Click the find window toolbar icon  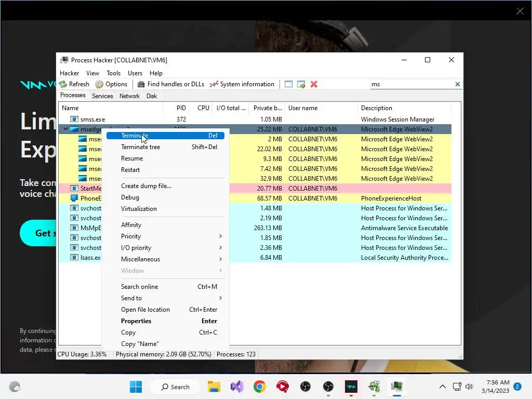[288, 84]
